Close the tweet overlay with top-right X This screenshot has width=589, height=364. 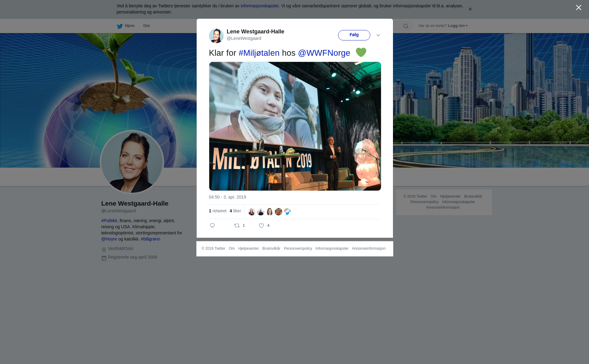(579, 8)
